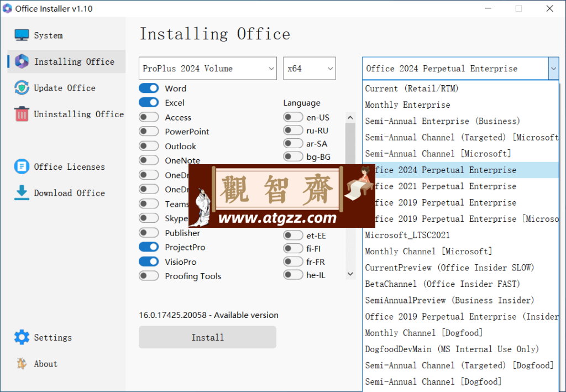The image size is (566, 392).
Task: Click the Uninstalling Office trash icon
Action: pos(22,114)
